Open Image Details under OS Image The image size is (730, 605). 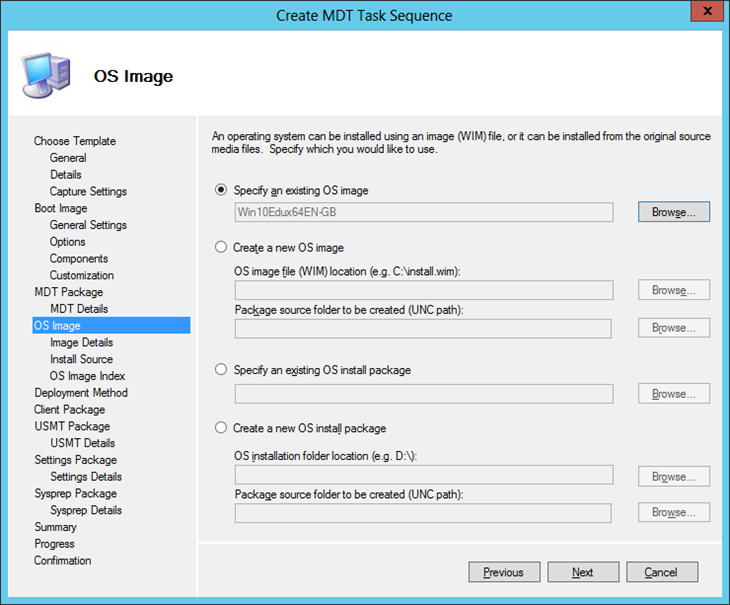81,342
